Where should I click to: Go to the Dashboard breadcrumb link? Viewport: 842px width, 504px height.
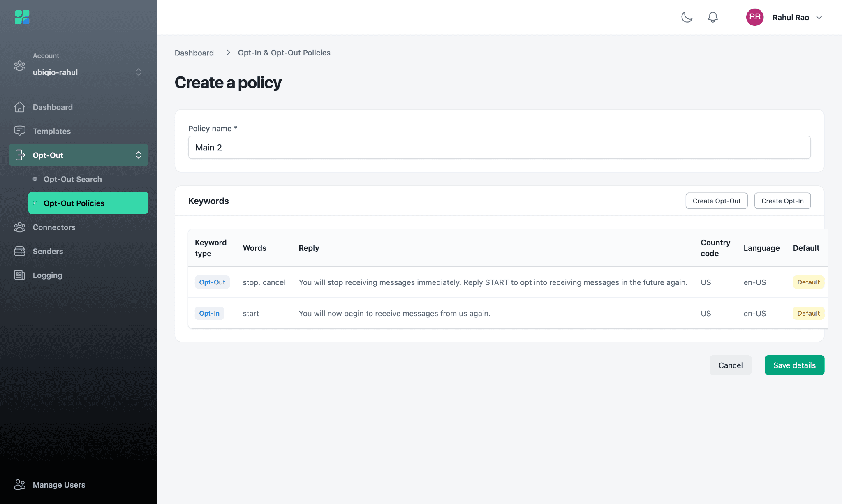pos(194,53)
